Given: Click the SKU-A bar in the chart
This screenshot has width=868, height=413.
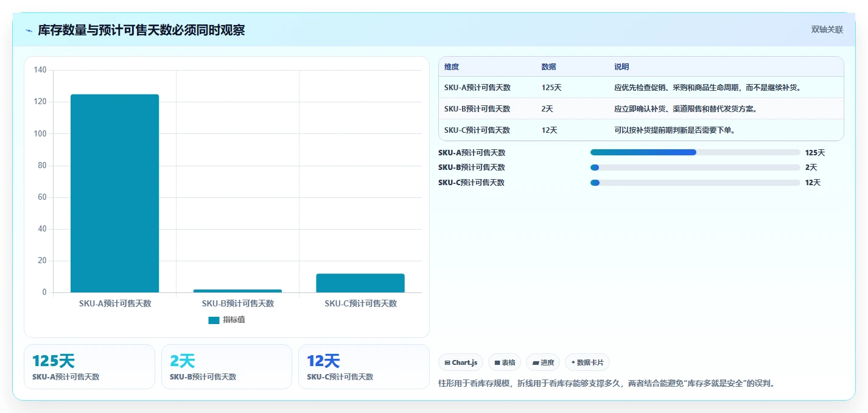Looking at the screenshot, I should (x=115, y=193).
